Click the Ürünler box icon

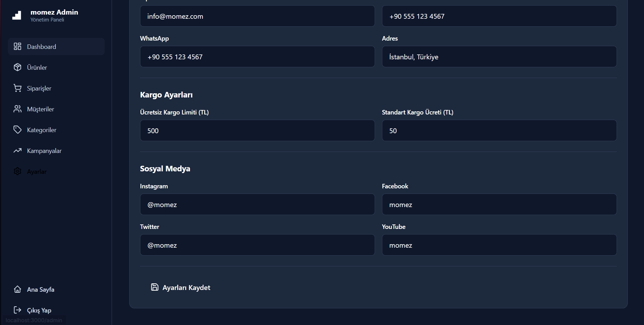coord(17,67)
